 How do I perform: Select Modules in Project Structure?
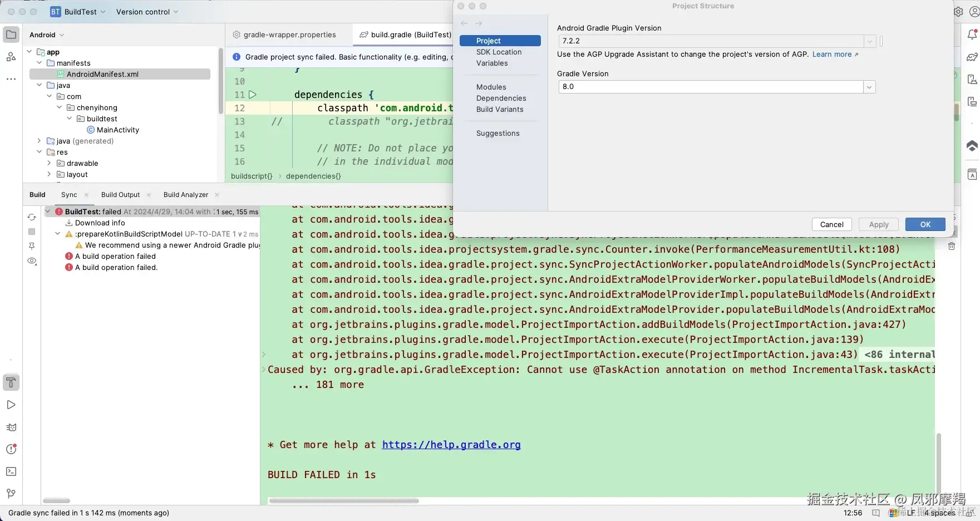[x=491, y=87]
